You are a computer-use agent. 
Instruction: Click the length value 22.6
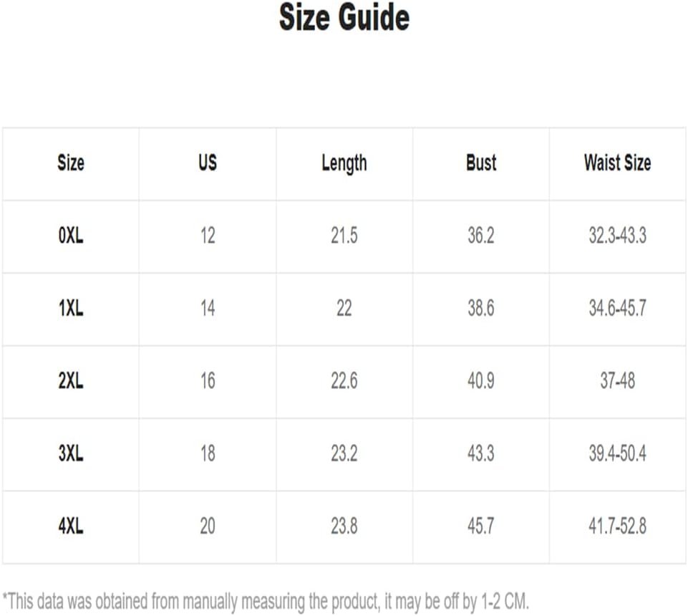[344, 380]
